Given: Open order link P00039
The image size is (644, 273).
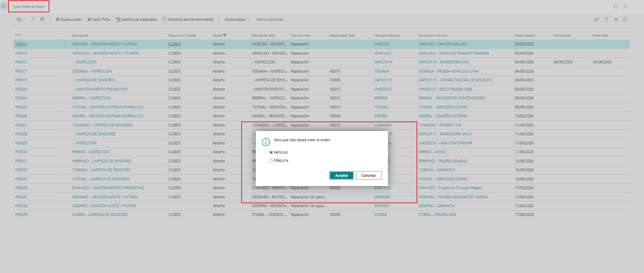Looking at the screenshot, I should pyautogui.click(x=21, y=215).
